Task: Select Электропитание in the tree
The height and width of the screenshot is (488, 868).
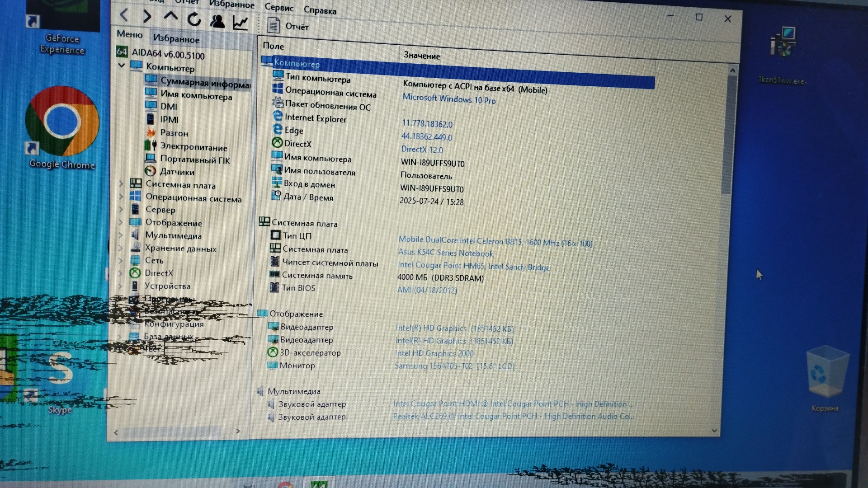Action: (x=193, y=147)
